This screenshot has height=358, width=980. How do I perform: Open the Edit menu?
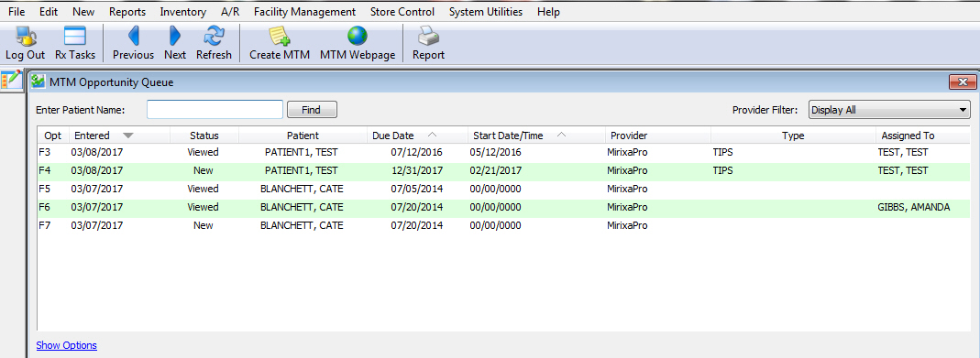(49, 12)
